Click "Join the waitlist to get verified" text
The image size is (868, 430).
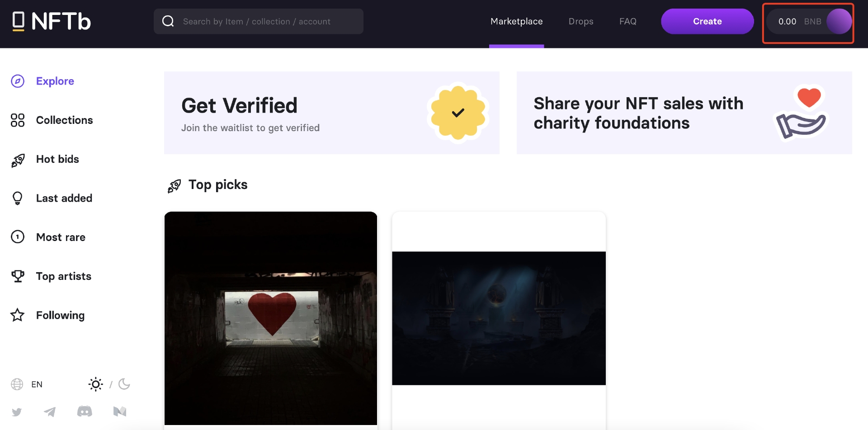pyautogui.click(x=250, y=128)
